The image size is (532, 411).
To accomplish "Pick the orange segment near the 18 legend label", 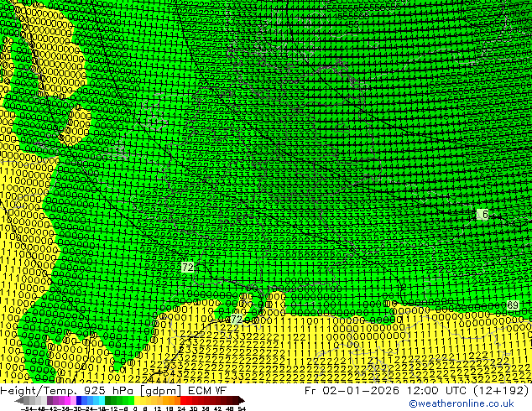I will click(x=171, y=400).
